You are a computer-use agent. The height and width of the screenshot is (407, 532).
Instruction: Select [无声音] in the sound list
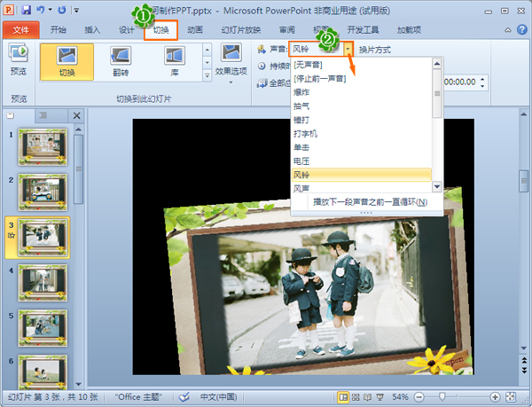point(362,65)
